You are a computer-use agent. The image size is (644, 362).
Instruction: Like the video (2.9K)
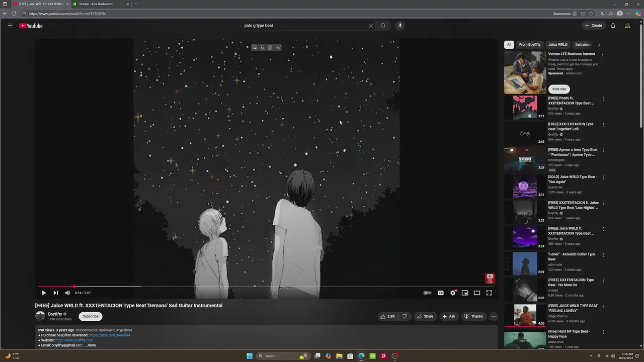[x=388, y=316]
